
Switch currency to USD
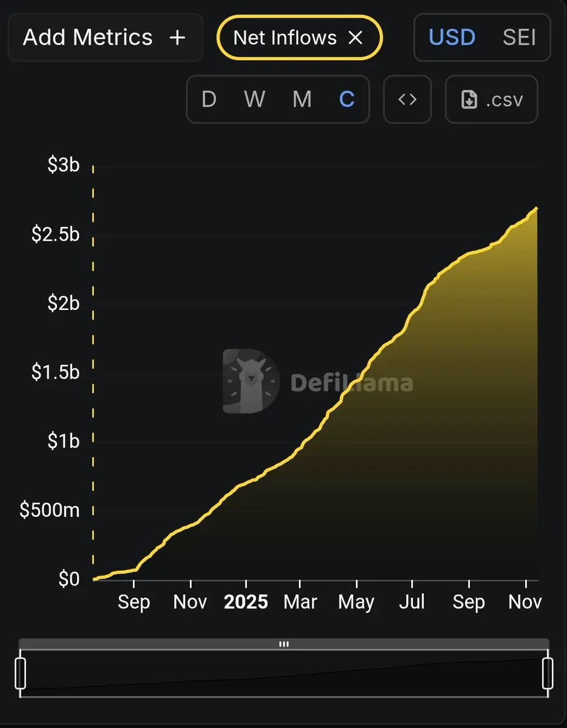(452, 38)
